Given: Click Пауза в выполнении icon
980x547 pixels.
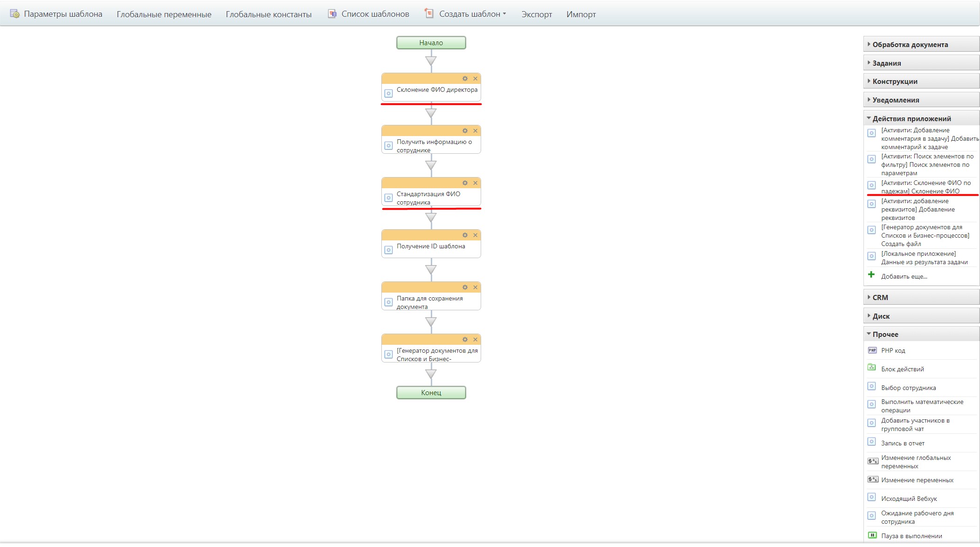Looking at the screenshot, I should coord(872,535).
